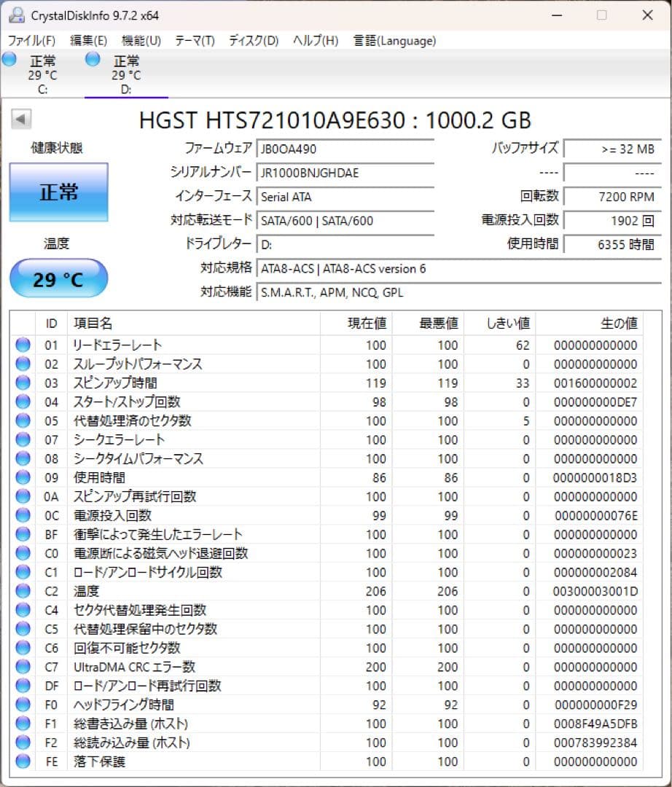This screenshot has height=787, width=672.
Task: Click the status dot beside スピンアップ時間
Action: [22, 383]
